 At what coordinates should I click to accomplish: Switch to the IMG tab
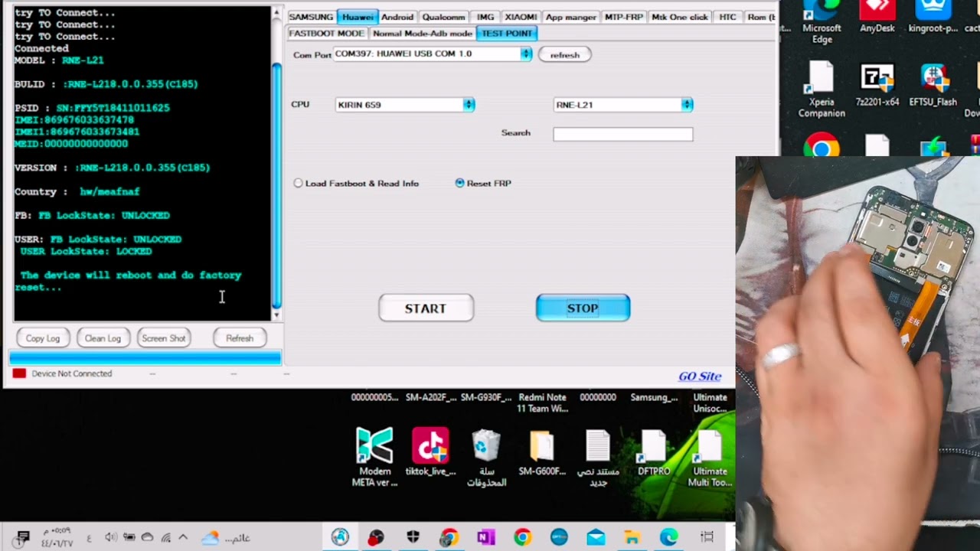[x=485, y=17]
